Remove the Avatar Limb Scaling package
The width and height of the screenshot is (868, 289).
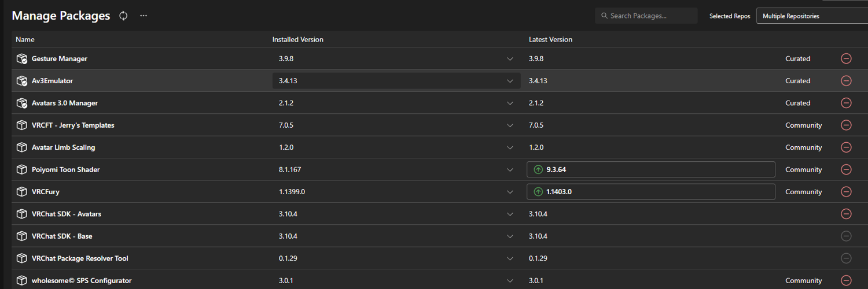click(846, 147)
